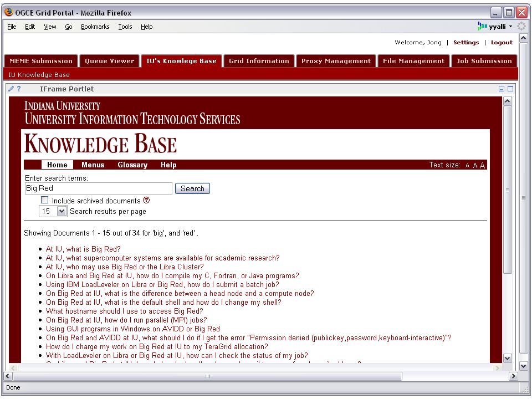
Task: Click the page vertical scrollbar thumb
Action: (524, 198)
